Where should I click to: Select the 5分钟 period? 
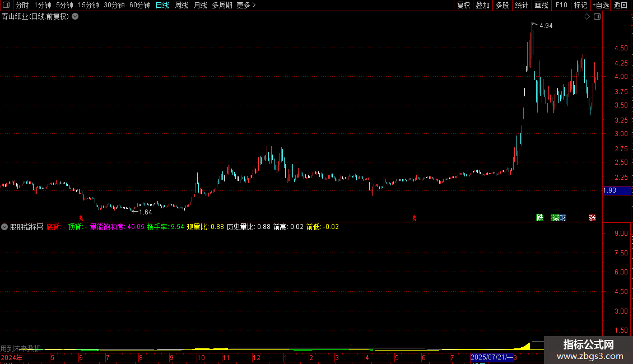click(x=64, y=5)
